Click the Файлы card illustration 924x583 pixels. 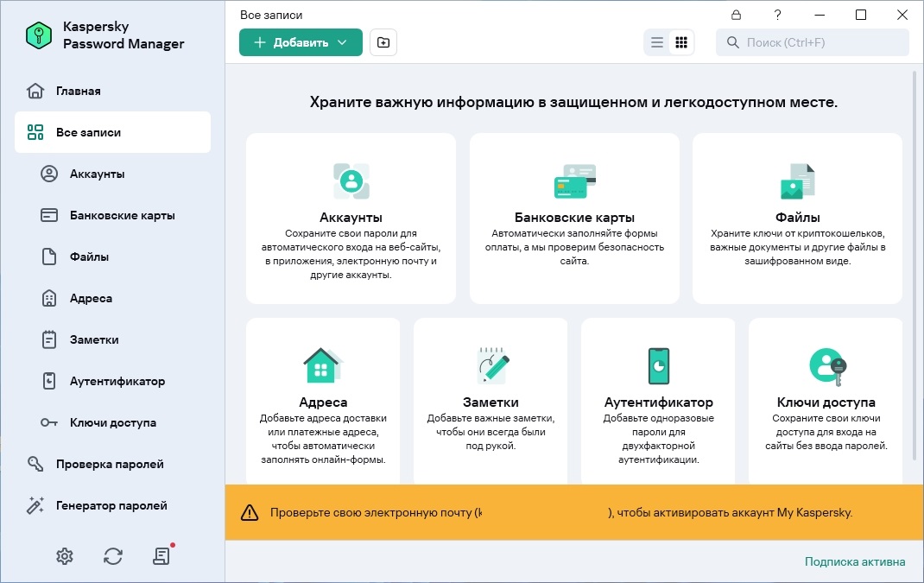(797, 181)
